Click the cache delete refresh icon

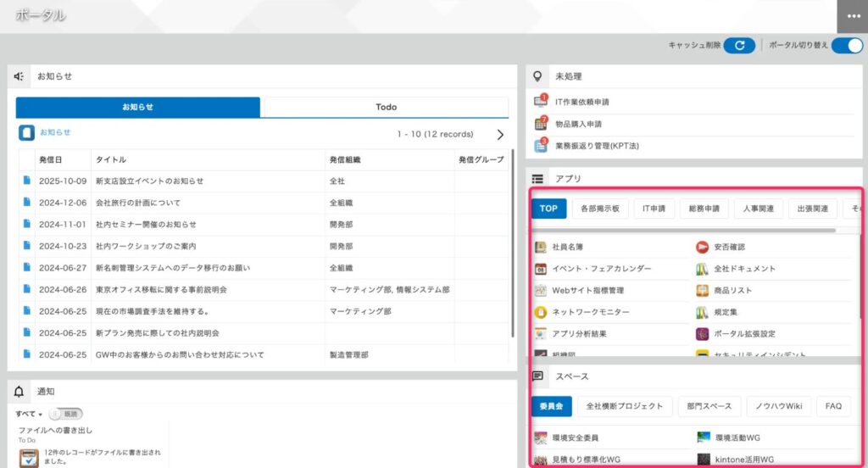(739, 46)
